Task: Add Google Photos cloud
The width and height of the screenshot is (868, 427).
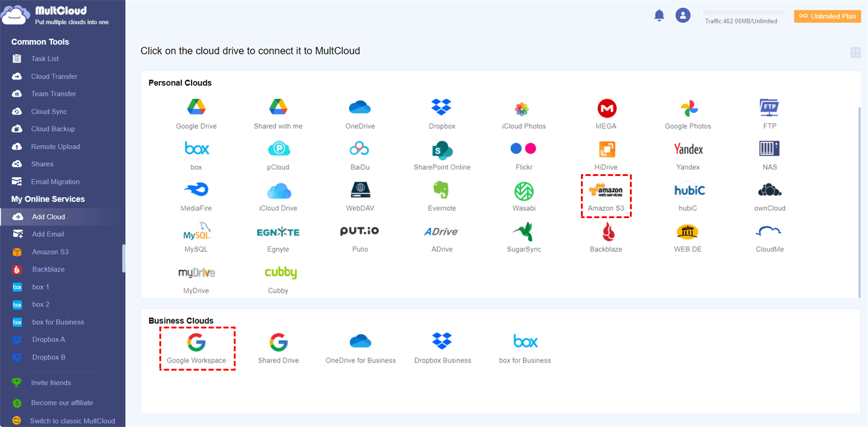Action: pos(688,108)
